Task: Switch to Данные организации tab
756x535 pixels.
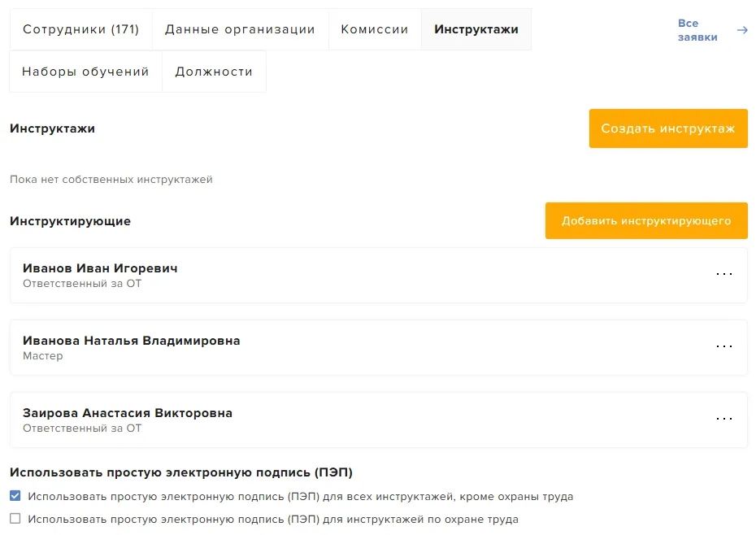Action: pos(240,29)
